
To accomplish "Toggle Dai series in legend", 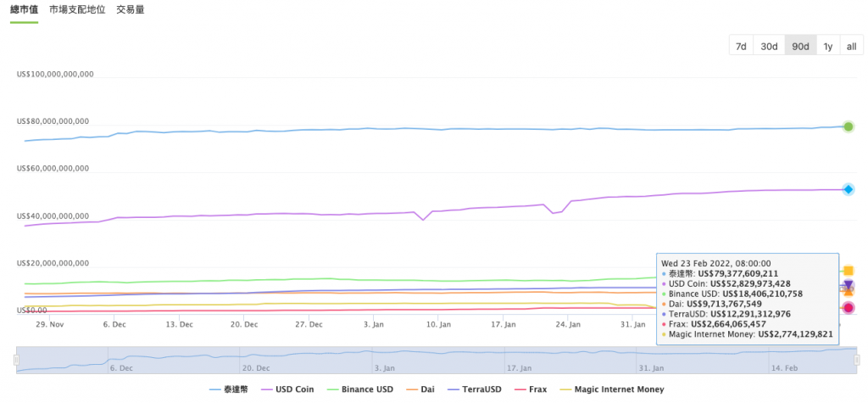I will (x=419, y=389).
